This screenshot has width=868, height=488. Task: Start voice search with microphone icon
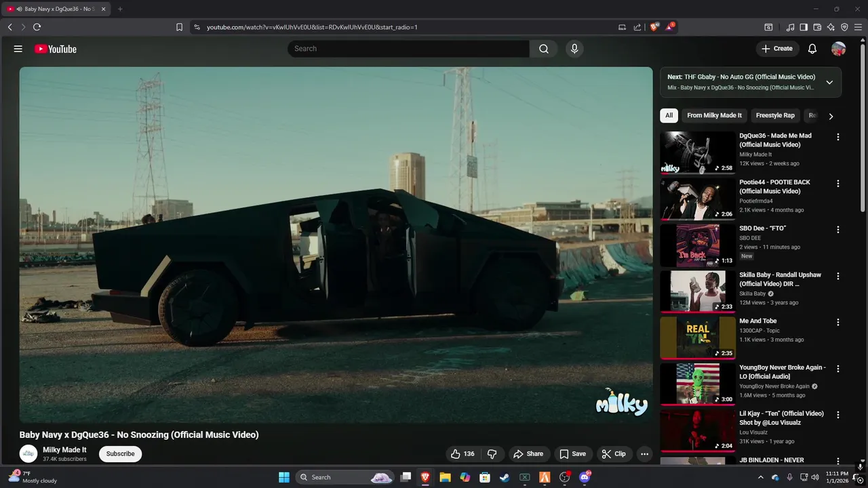574,49
